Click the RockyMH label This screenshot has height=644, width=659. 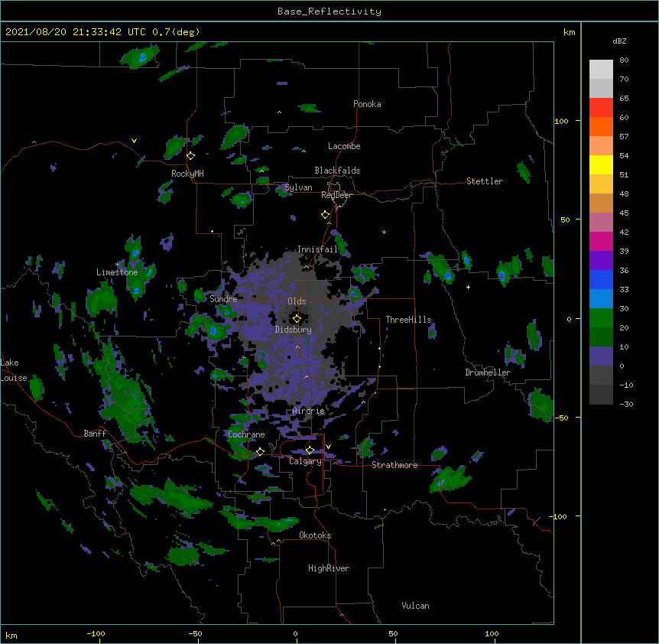tap(187, 174)
